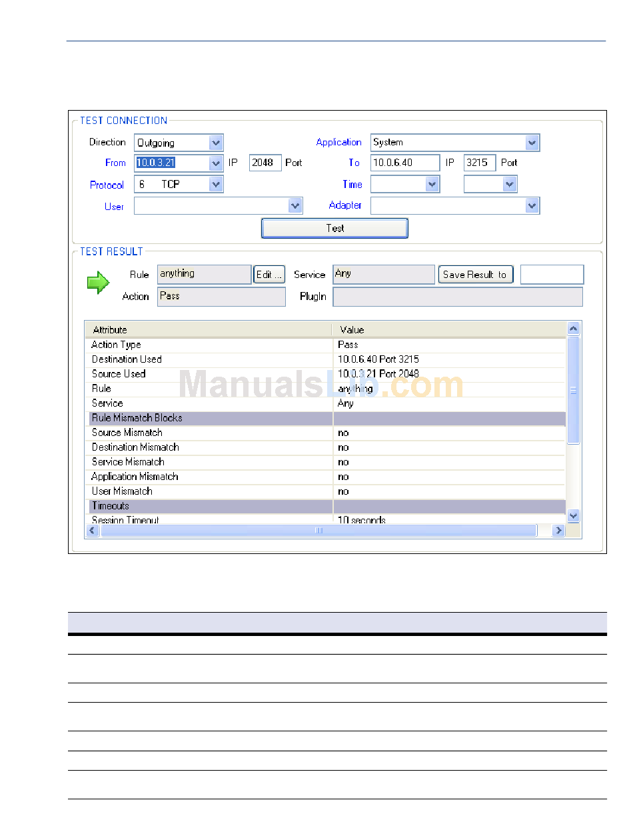Screen dimensions: 633x840
Task: Click the Test button
Action: 334,228
